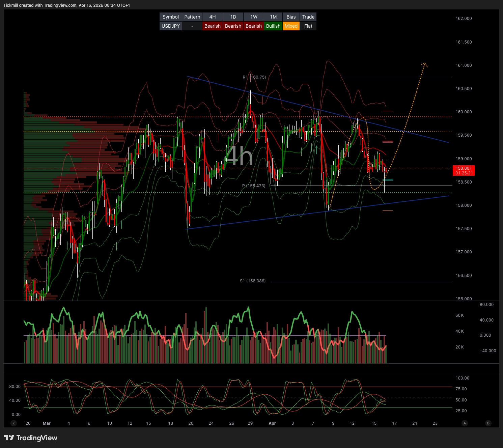Click the orange Mixed bias cell
The width and height of the screenshot is (503, 448).
(x=291, y=26)
